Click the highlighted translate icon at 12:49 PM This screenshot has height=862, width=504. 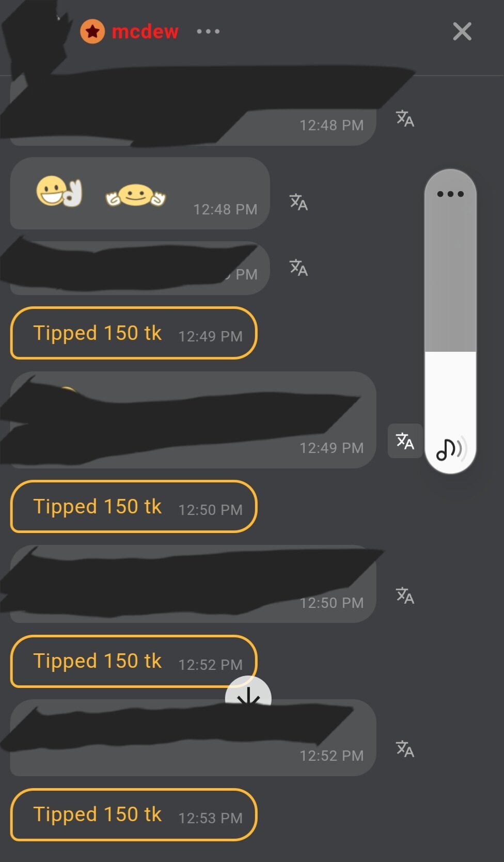click(405, 441)
